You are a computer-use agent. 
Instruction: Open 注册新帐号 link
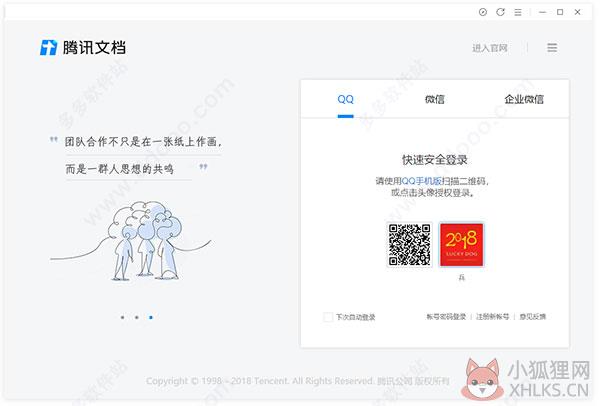[492, 317]
